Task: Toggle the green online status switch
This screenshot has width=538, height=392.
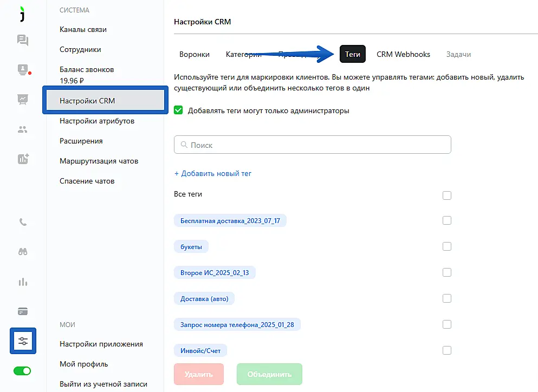Action: point(23,371)
